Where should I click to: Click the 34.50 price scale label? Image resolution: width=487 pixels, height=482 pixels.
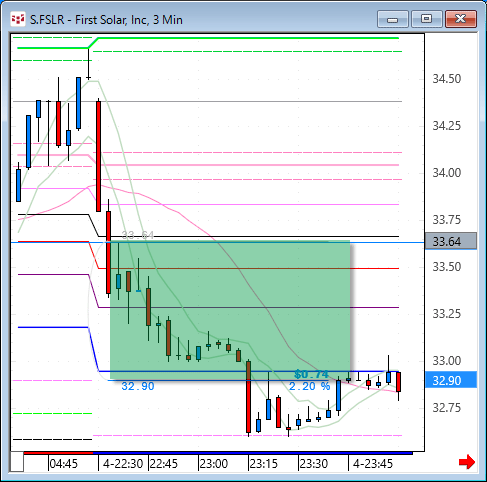point(447,79)
